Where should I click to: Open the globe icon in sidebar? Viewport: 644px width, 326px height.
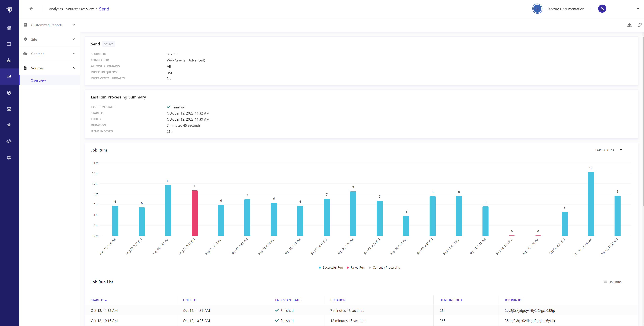pos(9,93)
